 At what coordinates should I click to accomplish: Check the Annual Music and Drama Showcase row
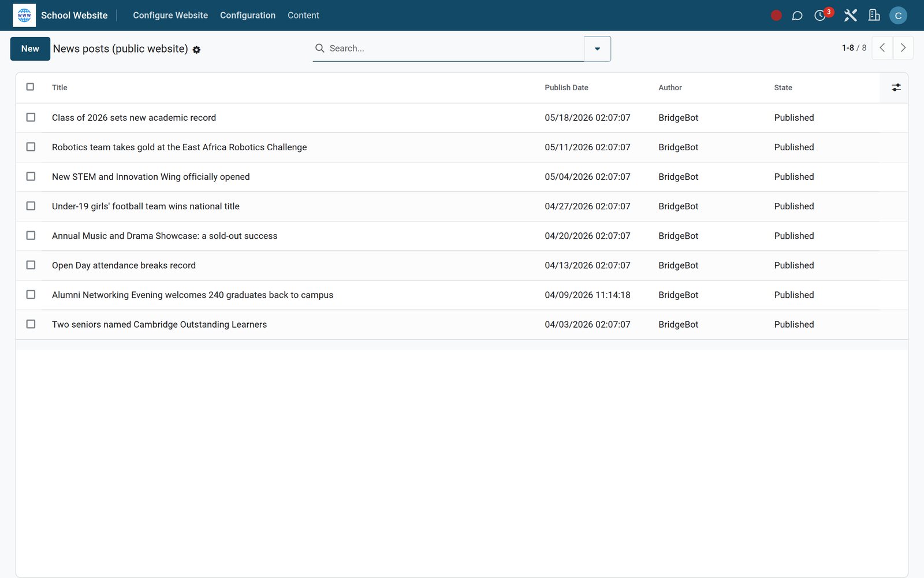coord(31,235)
